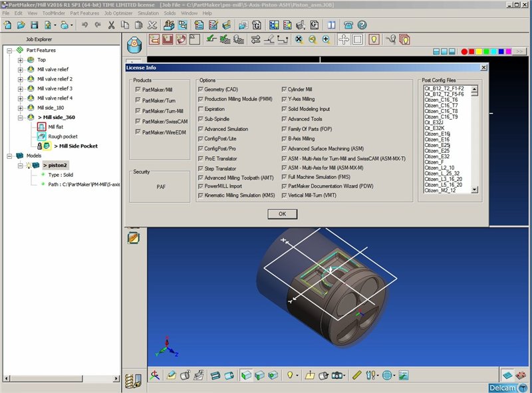This screenshot has width=532, height=393.
Task: Select the shaded solid cube view icon
Action: pyautogui.click(x=246, y=375)
